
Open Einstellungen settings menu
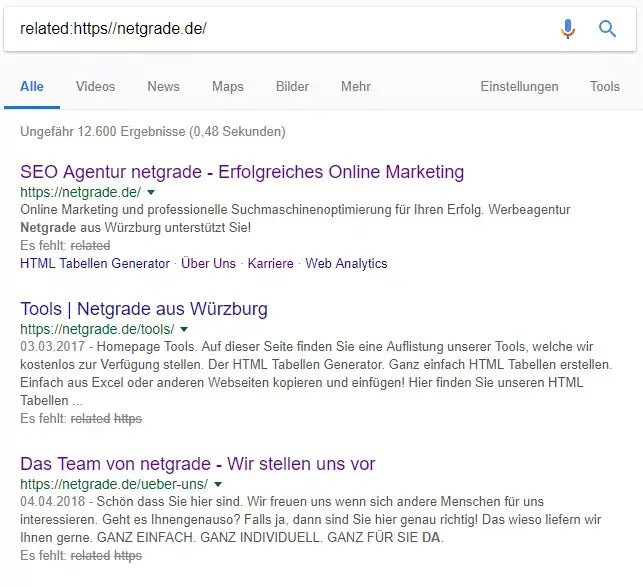[x=519, y=87]
